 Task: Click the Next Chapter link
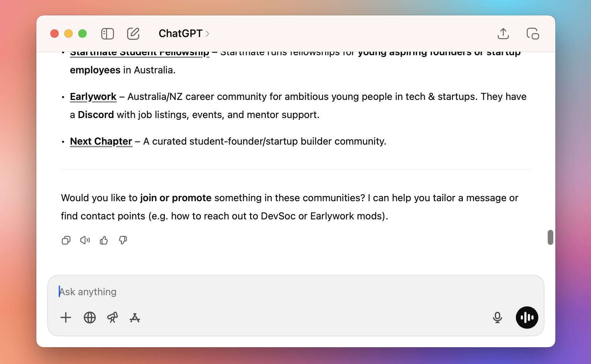(101, 141)
